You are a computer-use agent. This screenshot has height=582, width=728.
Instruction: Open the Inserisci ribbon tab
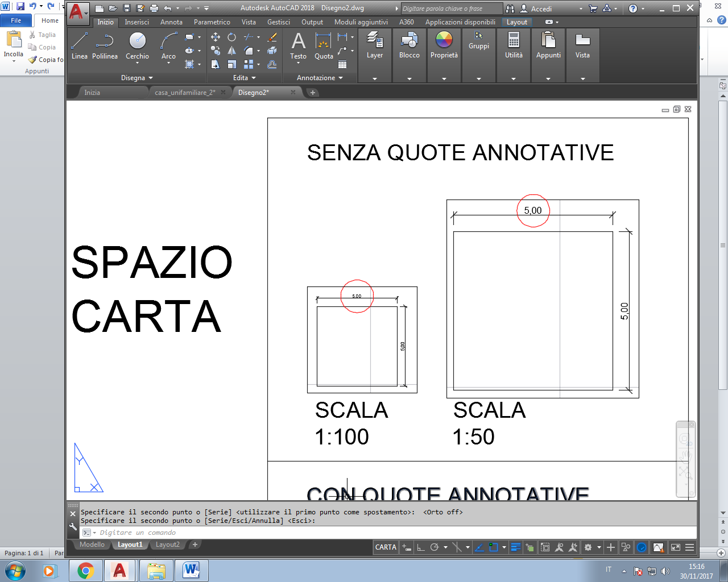point(136,22)
